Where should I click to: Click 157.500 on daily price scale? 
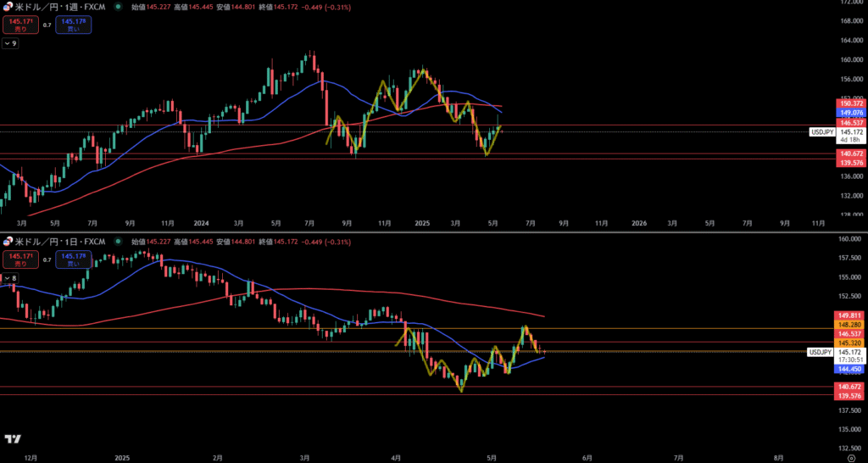click(x=849, y=258)
